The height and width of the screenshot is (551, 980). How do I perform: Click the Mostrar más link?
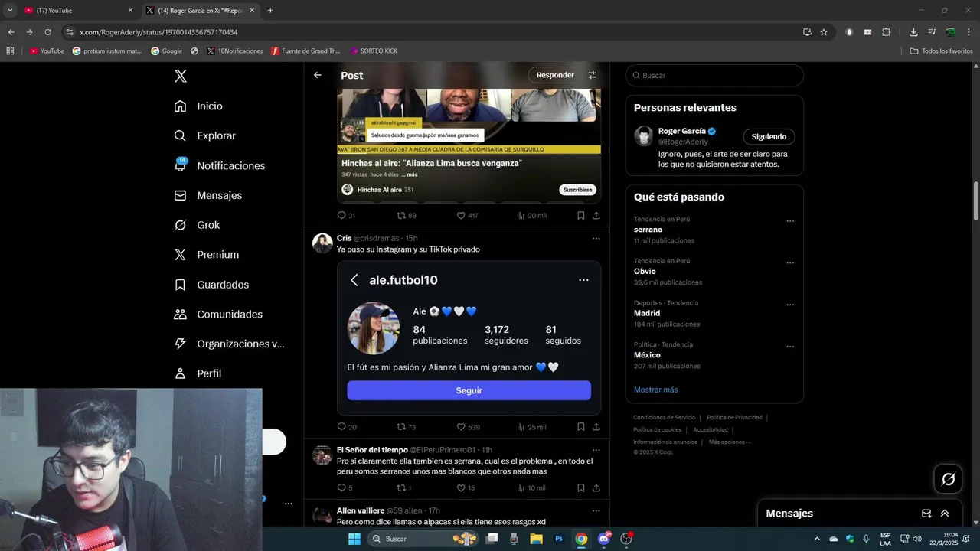pyautogui.click(x=655, y=390)
